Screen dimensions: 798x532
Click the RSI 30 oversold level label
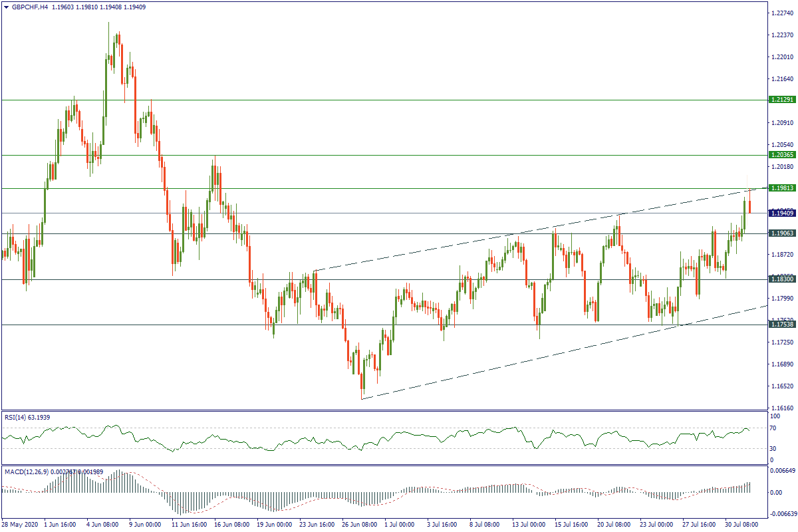point(771,448)
